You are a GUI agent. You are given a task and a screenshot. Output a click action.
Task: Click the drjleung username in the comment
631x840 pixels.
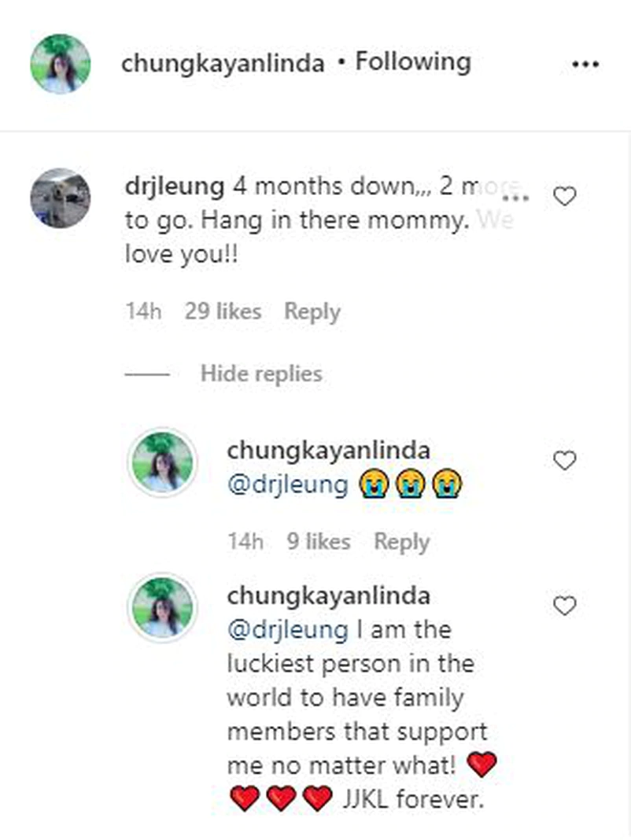coord(174,187)
